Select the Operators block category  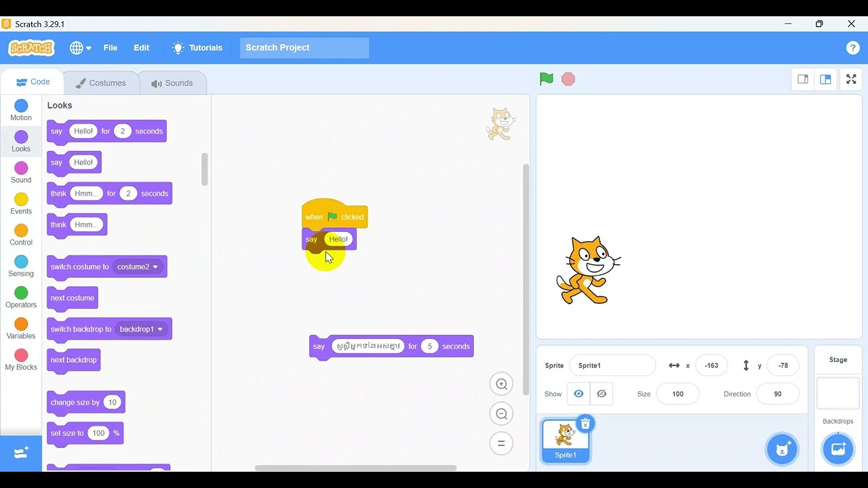click(21, 298)
